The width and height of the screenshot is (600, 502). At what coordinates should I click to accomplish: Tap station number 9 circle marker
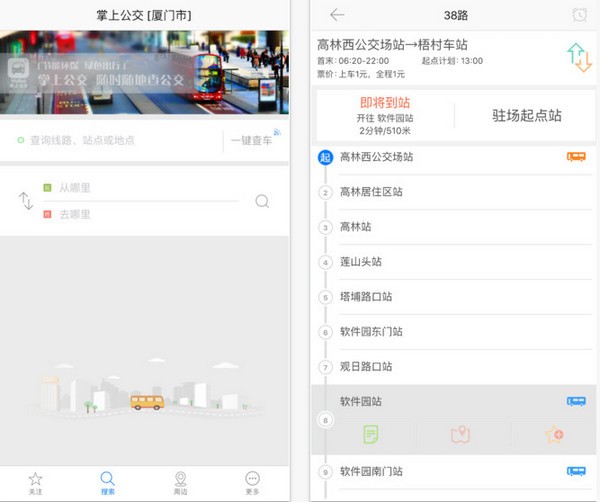pos(325,472)
